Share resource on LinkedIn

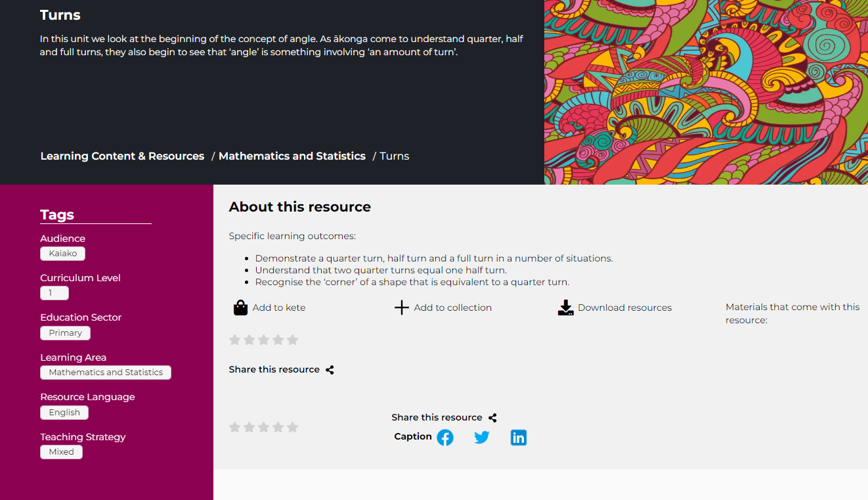pyautogui.click(x=519, y=438)
